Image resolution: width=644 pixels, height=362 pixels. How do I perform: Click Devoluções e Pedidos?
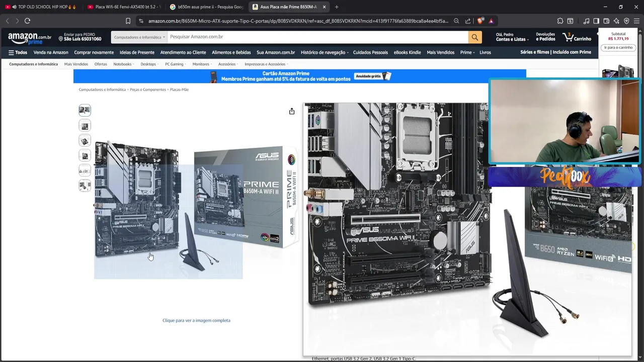pyautogui.click(x=545, y=37)
